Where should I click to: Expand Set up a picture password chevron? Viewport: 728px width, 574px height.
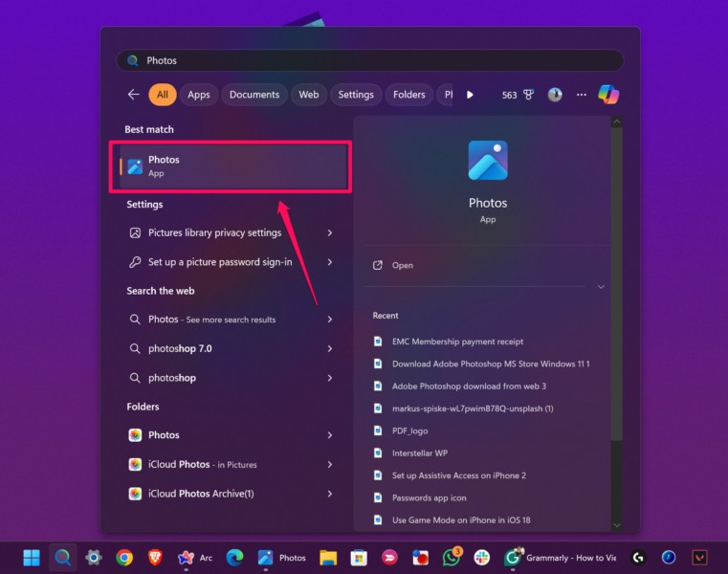[330, 262]
